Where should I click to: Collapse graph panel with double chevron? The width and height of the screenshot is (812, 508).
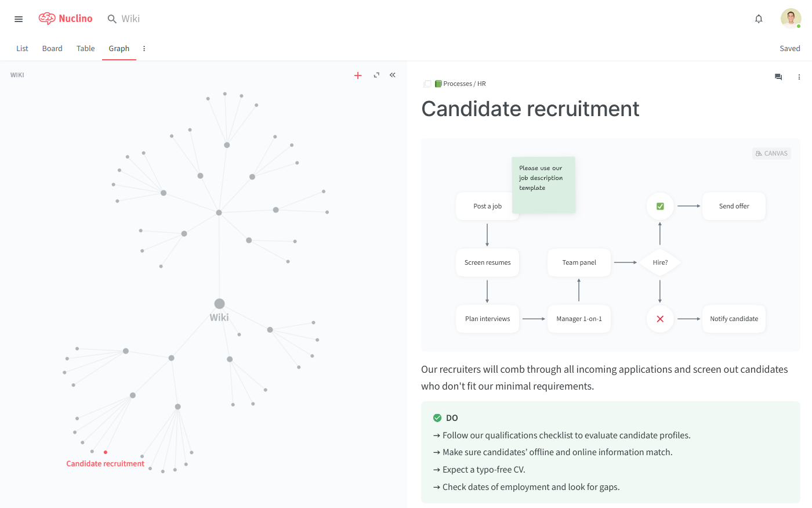click(393, 75)
